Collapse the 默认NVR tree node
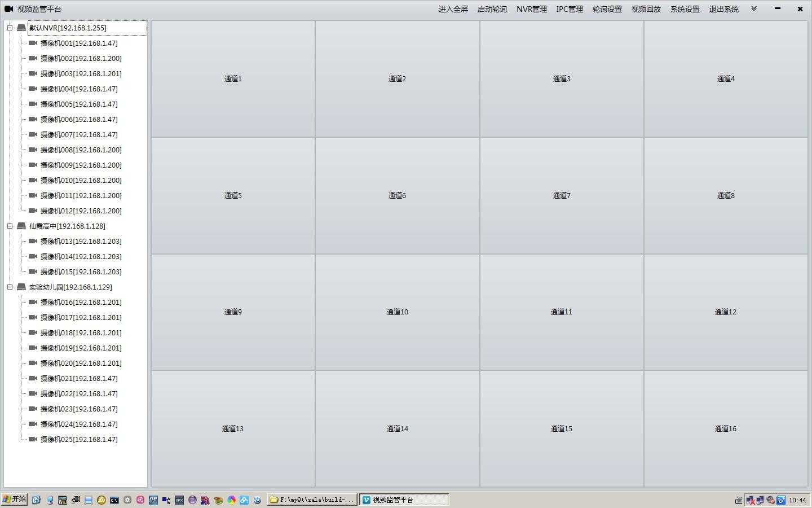This screenshot has height=508, width=812. coord(10,28)
